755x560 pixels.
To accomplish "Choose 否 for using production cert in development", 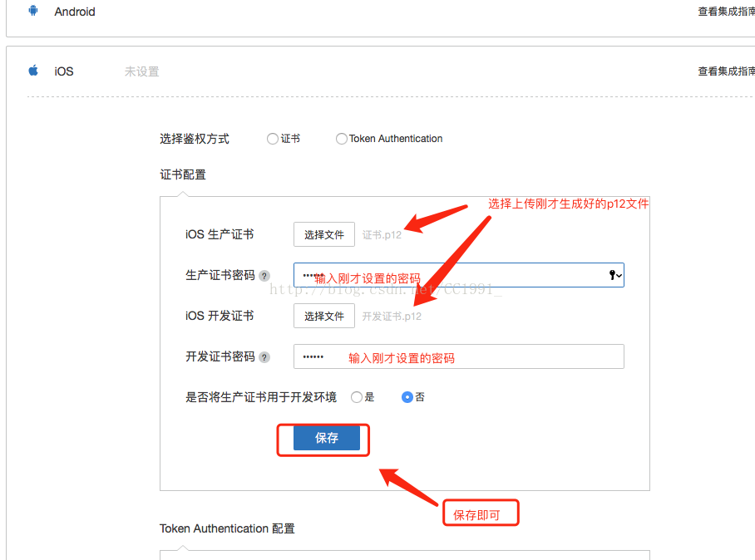I will pos(407,397).
